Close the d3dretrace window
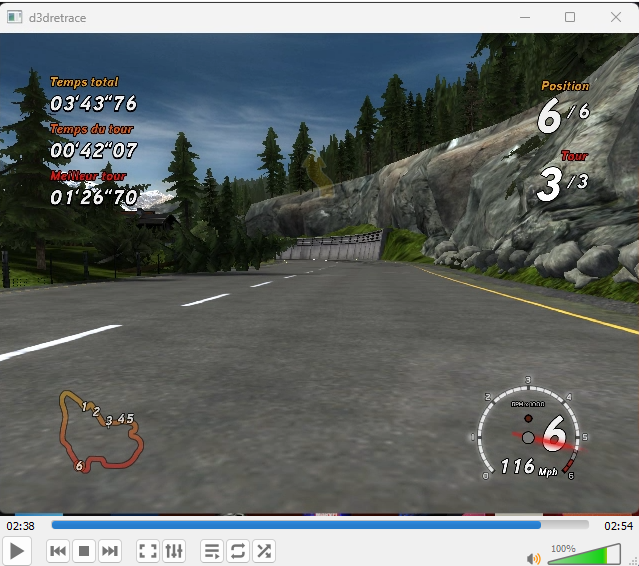This screenshot has width=639, height=566. pos(616,17)
